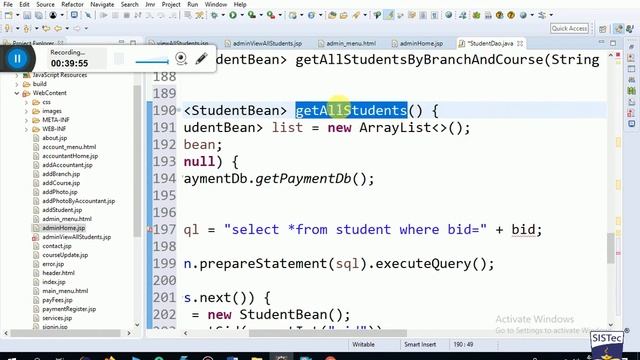Screen dimensions: 640x360
Task: Click the Writable status bar entry
Action: pos(363,344)
